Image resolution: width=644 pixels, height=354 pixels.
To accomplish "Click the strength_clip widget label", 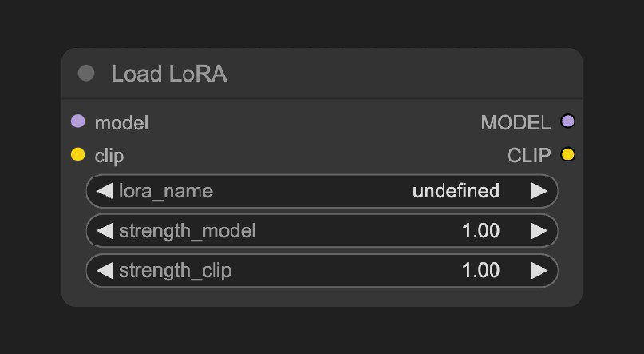I will pyautogui.click(x=176, y=271).
